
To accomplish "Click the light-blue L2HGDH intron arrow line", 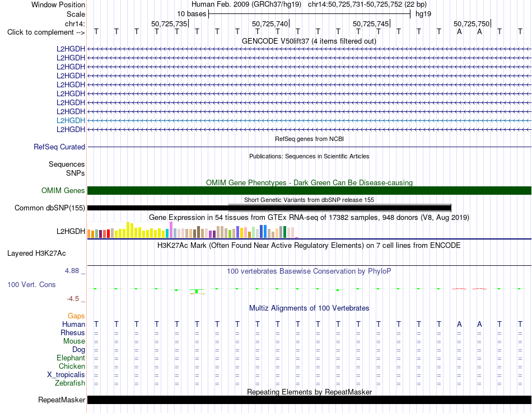I will 309,120.
